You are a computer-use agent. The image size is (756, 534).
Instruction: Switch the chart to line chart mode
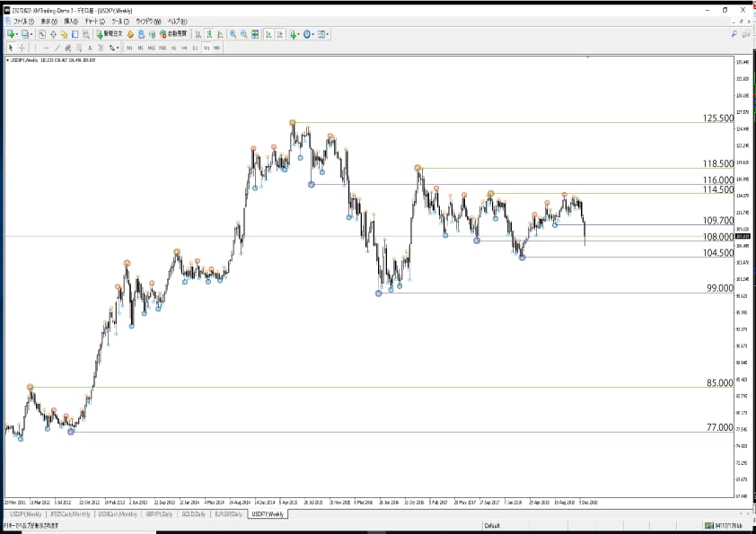point(220,34)
